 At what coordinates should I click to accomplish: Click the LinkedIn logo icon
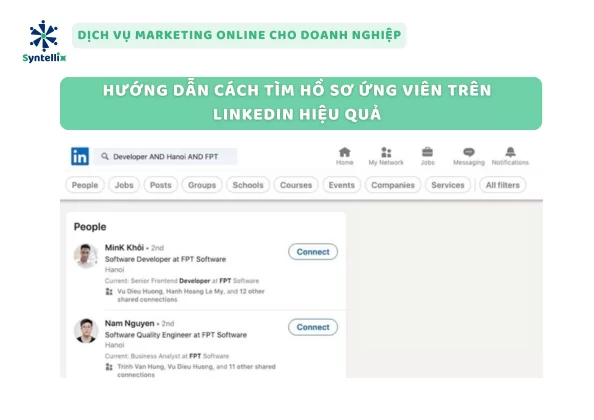(80, 156)
